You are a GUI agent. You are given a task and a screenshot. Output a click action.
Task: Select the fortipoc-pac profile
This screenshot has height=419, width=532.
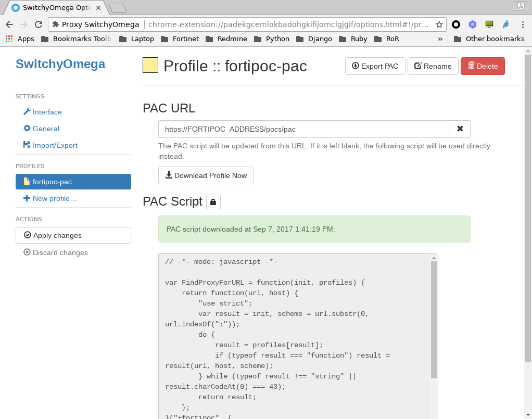(73, 182)
